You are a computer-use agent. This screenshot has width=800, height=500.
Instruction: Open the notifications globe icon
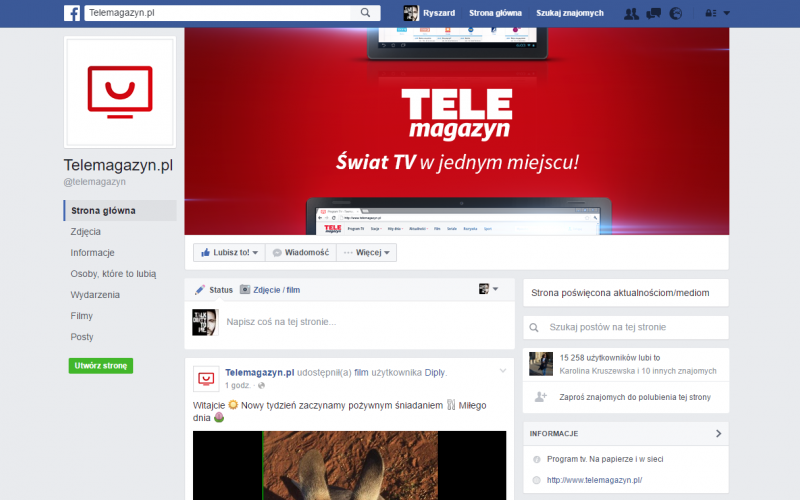(675, 14)
